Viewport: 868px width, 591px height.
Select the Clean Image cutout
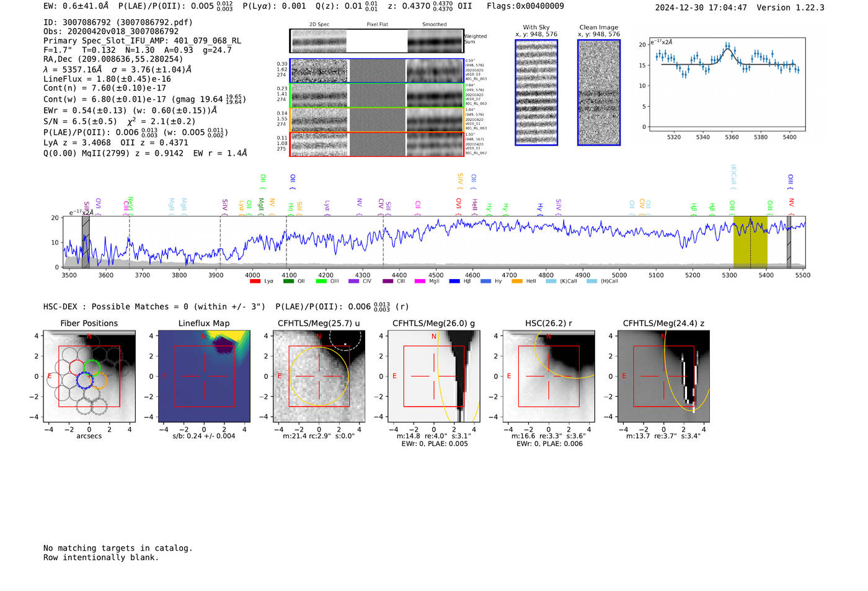pyautogui.click(x=599, y=92)
